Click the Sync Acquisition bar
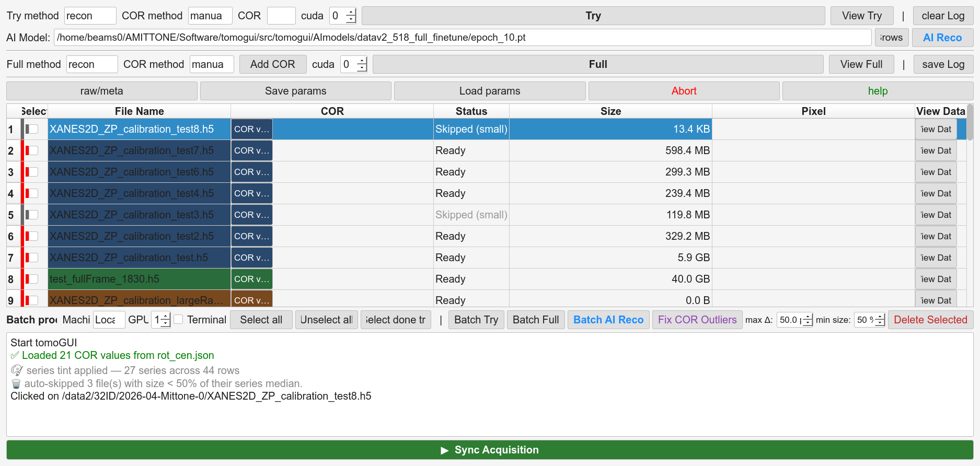 click(490, 450)
